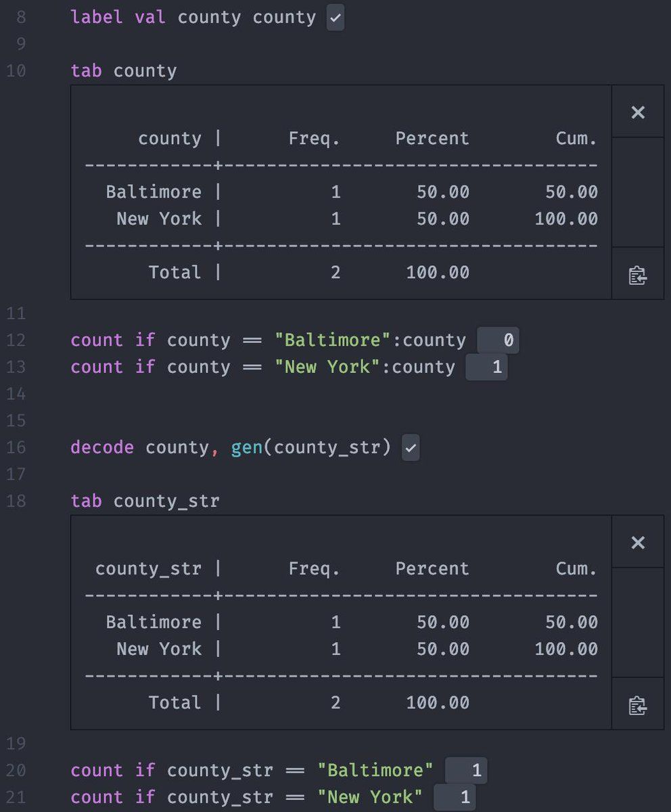The height and width of the screenshot is (812, 671).
Task: Close the tab county_str output panel
Action: pyautogui.click(x=637, y=543)
